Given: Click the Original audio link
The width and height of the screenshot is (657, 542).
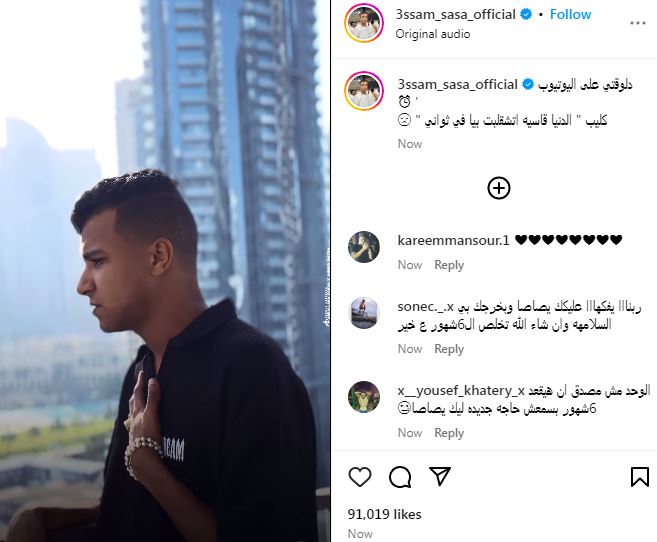Looking at the screenshot, I should pos(432,34).
